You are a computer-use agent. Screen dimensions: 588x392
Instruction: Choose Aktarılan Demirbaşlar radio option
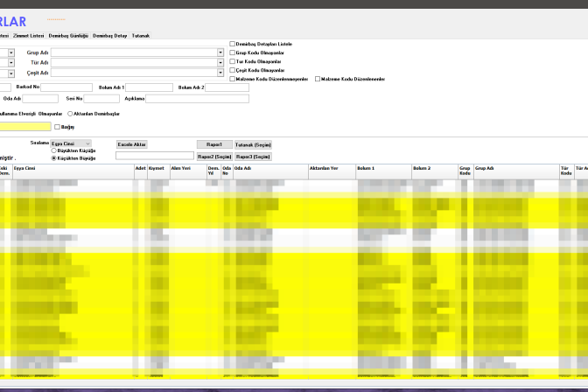[70, 114]
